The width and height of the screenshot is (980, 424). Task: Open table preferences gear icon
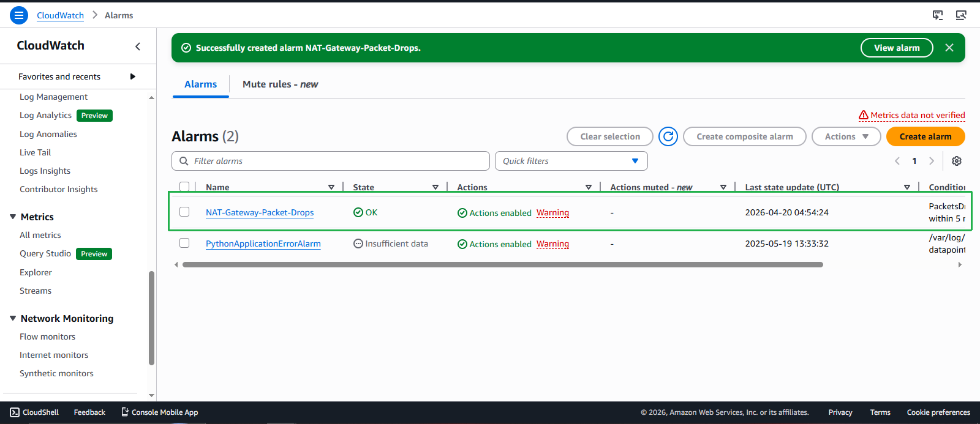point(957,161)
